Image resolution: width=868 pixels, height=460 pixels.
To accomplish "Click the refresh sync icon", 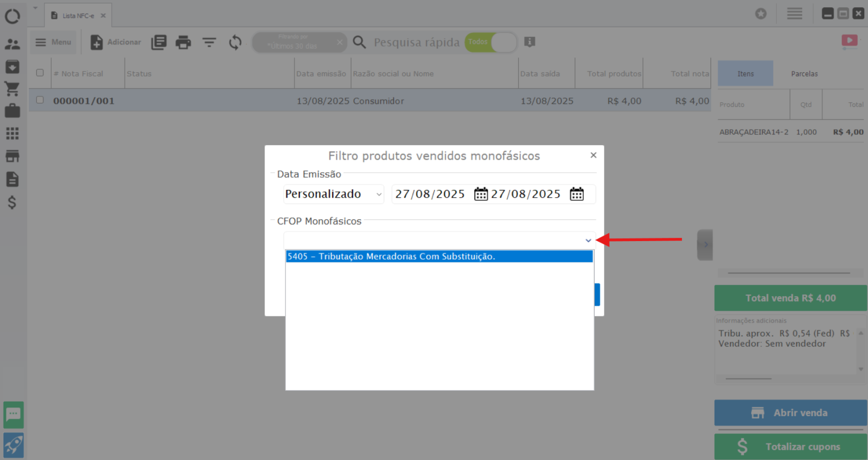I will pos(235,42).
